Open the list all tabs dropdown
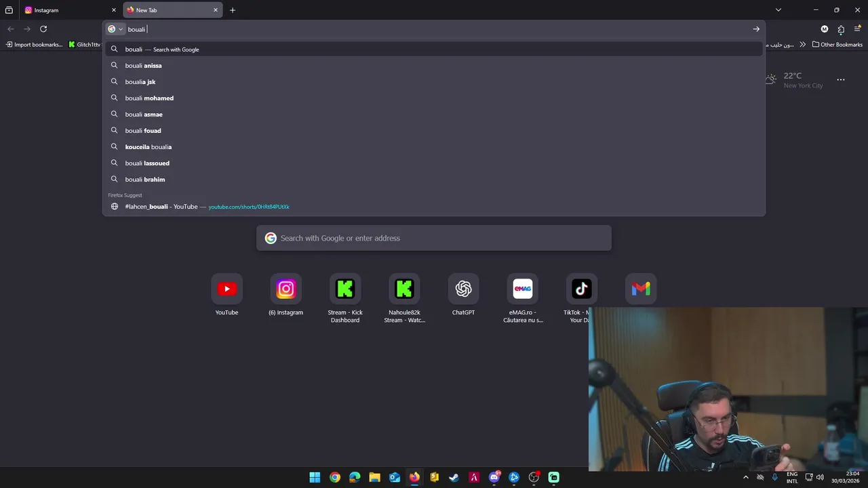 click(x=778, y=10)
